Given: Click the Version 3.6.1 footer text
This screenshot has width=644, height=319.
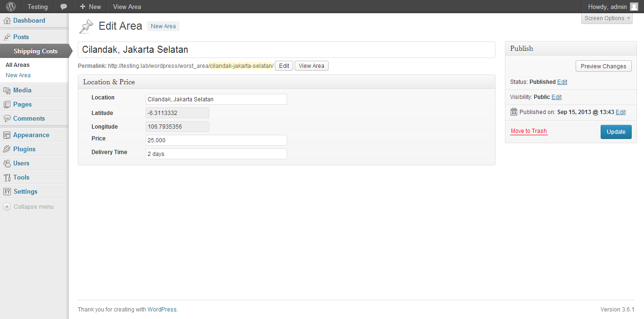Looking at the screenshot, I should [x=617, y=310].
